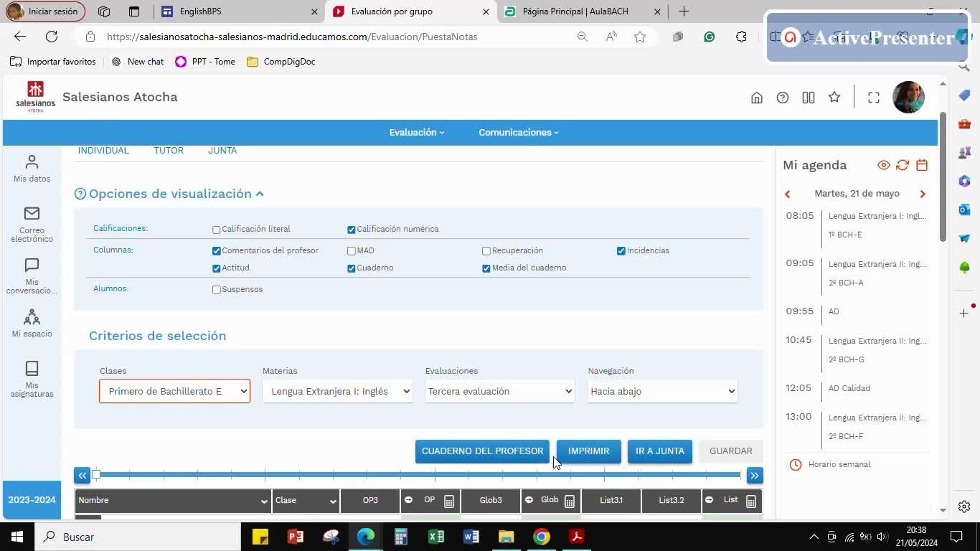Open the Navegación dropdown
Screen dimensions: 980x551
663,391
